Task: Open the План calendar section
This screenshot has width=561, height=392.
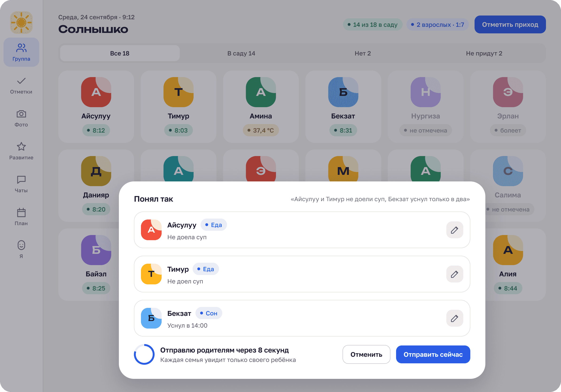Action: 21,217
